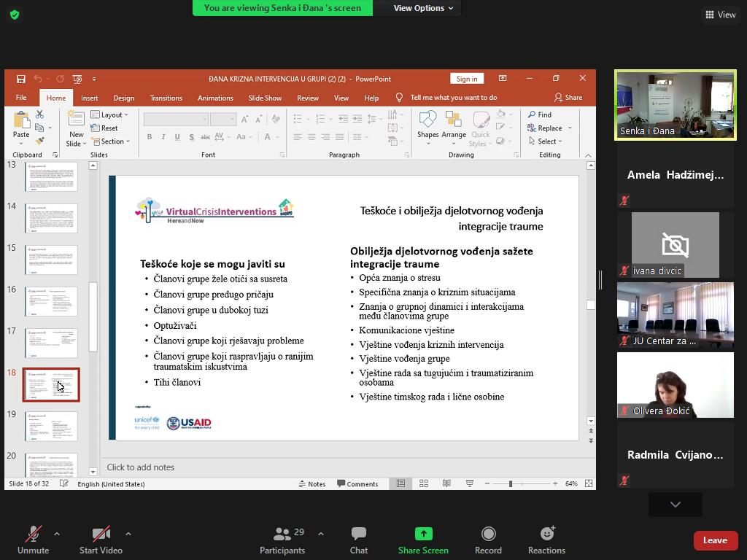This screenshot has height=560, width=747.
Task: Adjust the zoom slider in status bar
Action: tap(511, 484)
